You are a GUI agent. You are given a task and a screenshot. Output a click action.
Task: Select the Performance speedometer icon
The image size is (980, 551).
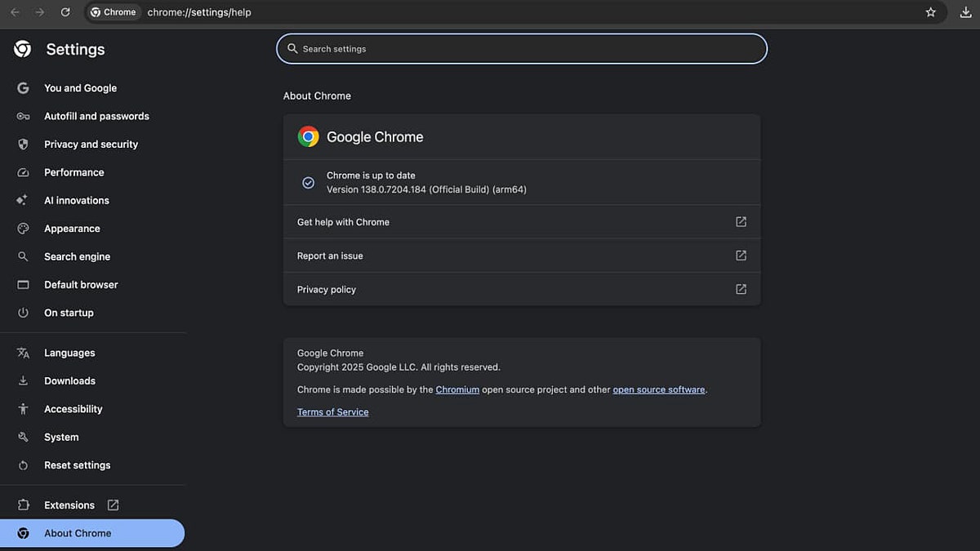23,172
